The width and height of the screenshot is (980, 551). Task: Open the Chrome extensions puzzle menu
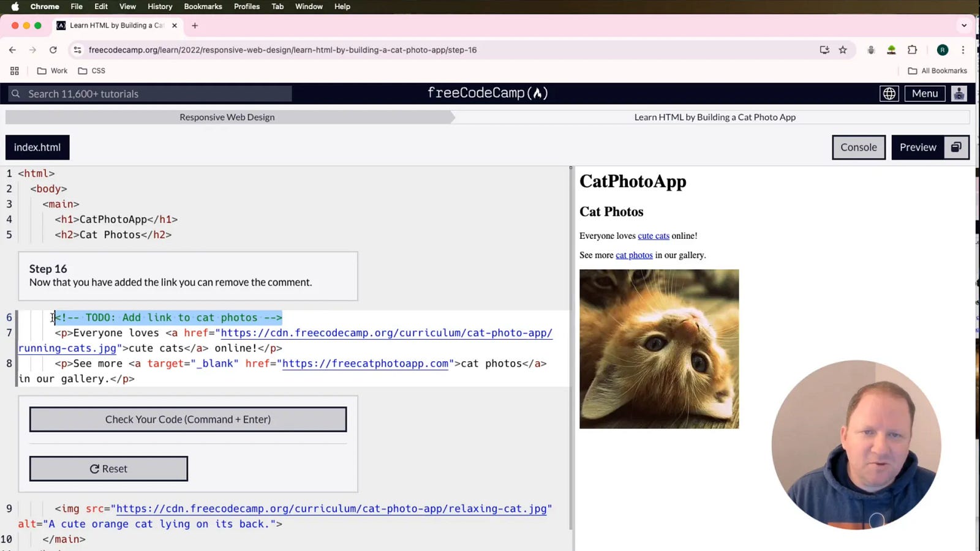coord(913,50)
